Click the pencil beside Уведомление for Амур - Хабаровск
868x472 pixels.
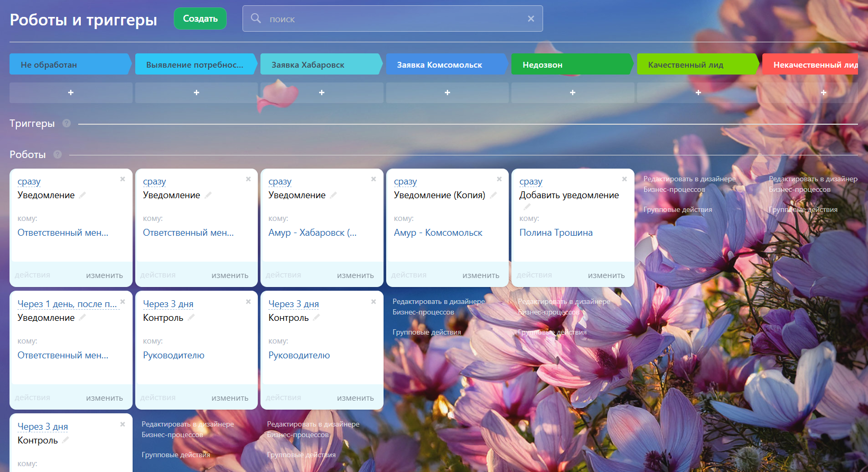[333, 195]
